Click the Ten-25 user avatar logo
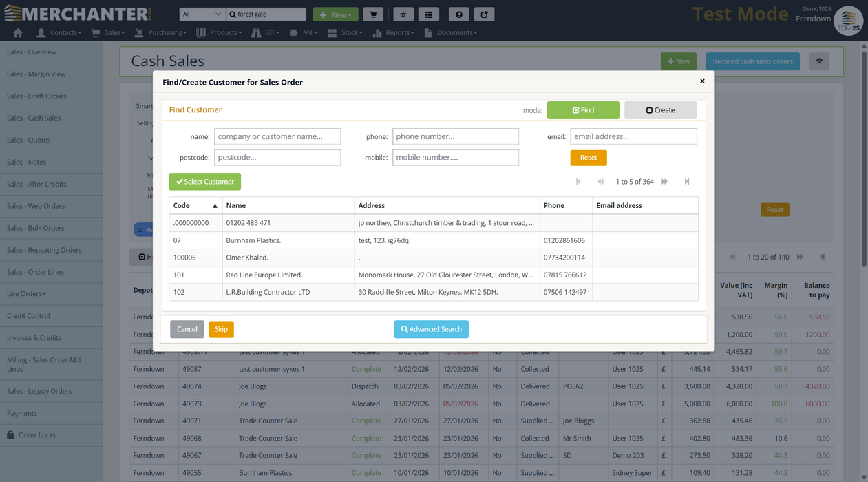 [847, 20]
